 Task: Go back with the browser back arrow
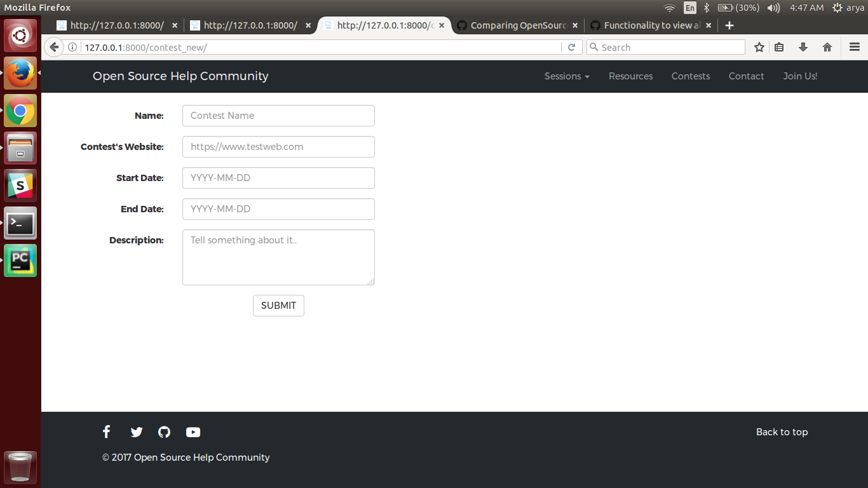pyautogui.click(x=54, y=48)
